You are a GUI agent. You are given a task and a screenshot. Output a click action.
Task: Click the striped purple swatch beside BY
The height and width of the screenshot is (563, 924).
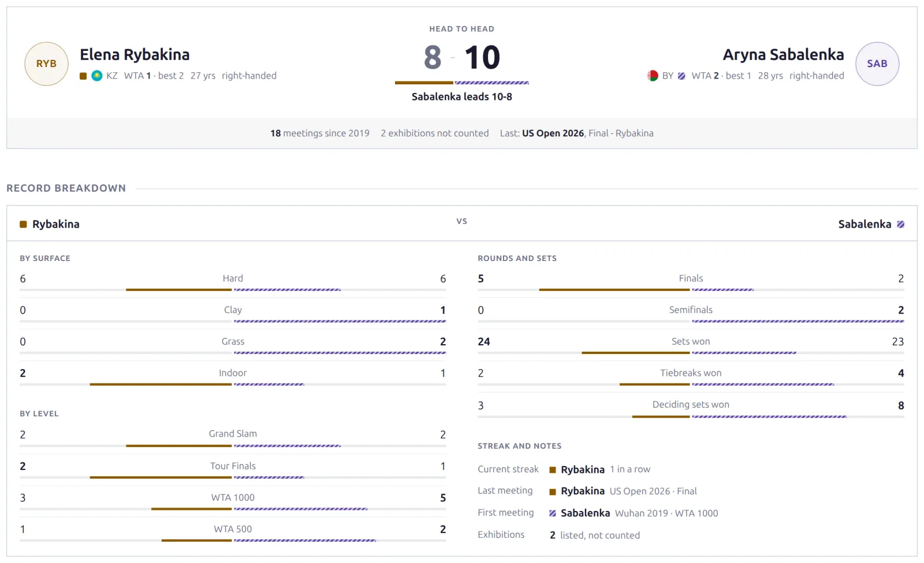681,76
